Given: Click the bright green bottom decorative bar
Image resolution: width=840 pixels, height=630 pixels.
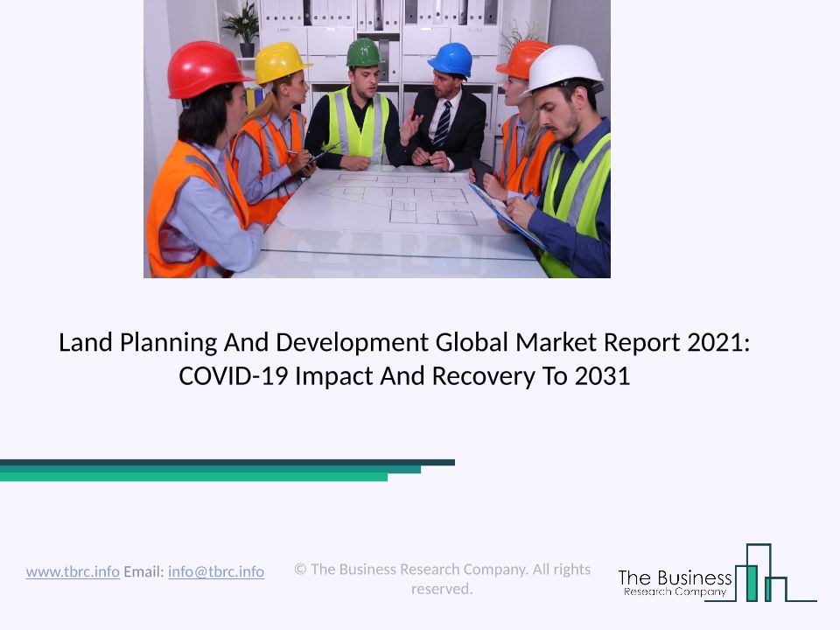Looking at the screenshot, I should pyautogui.click(x=192, y=478).
